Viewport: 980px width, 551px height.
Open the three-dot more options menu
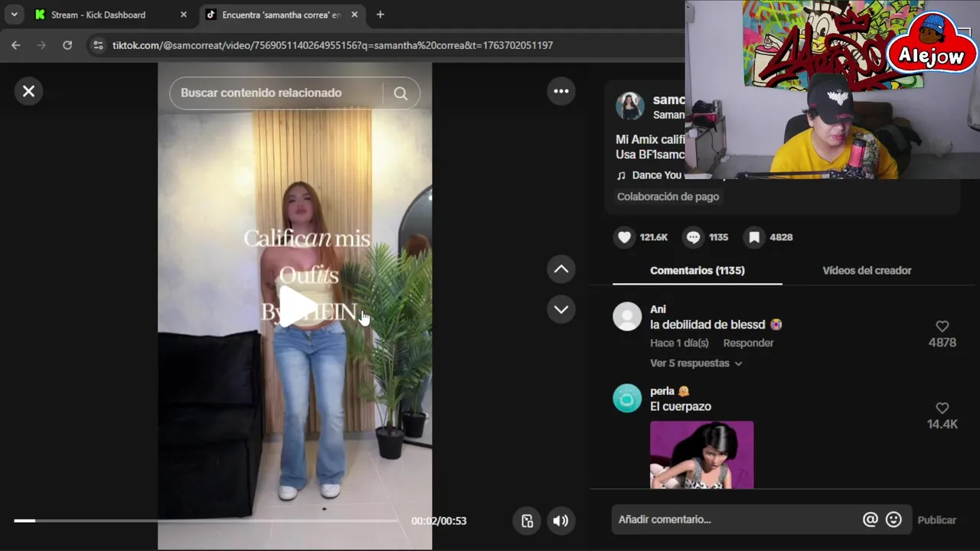561,91
